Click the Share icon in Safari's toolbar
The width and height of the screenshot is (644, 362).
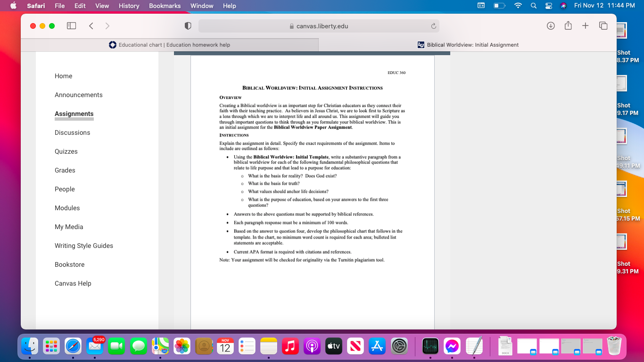pos(568,26)
